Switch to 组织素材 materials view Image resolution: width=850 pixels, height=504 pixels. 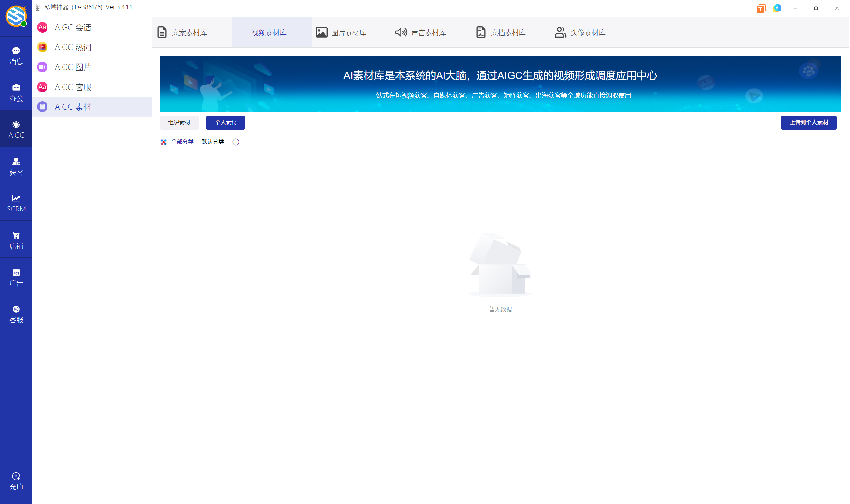[179, 122]
